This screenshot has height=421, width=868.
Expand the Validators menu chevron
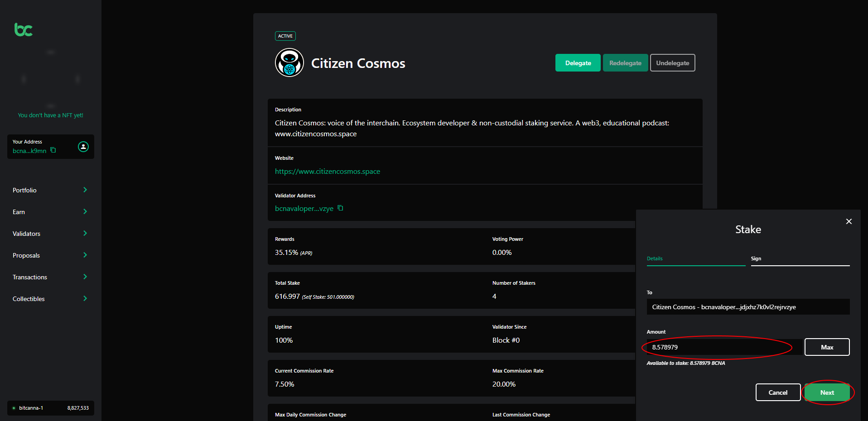85,233
